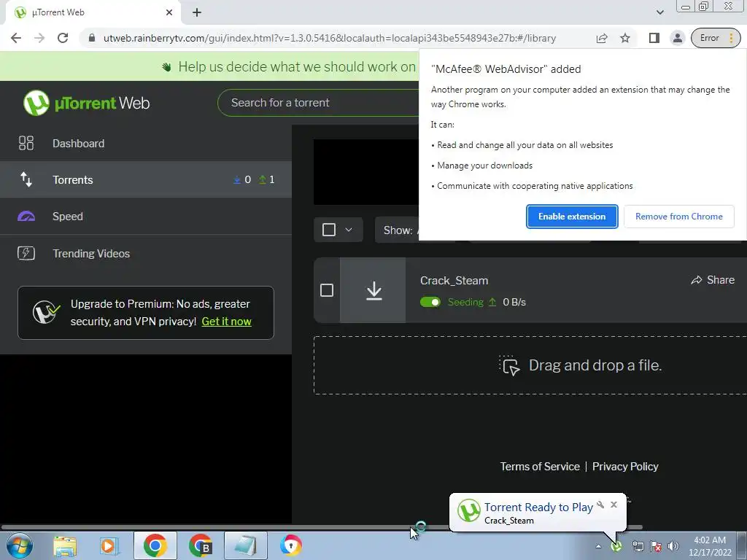Bookmark this page with the star icon
This screenshot has height=560, width=747.
pos(625,38)
